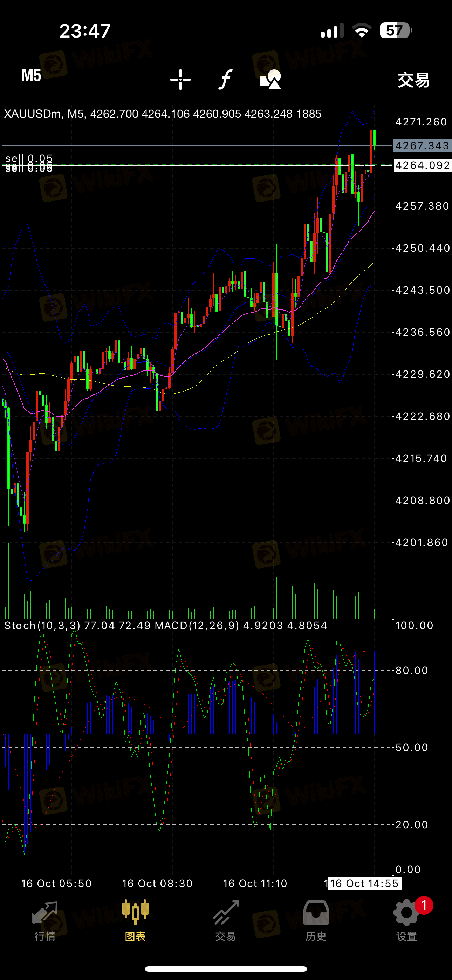This screenshot has width=452, height=980.
Task: Click the 4271.260 price scale value
Action: point(422,122)
